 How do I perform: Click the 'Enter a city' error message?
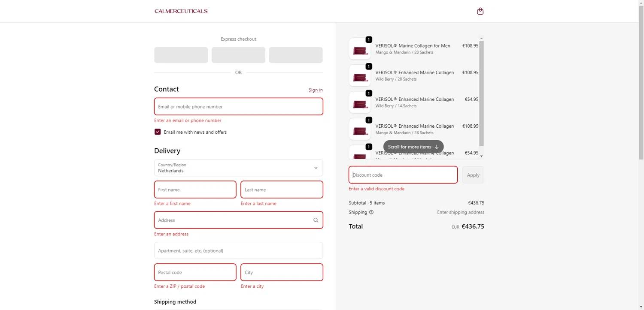252,286
